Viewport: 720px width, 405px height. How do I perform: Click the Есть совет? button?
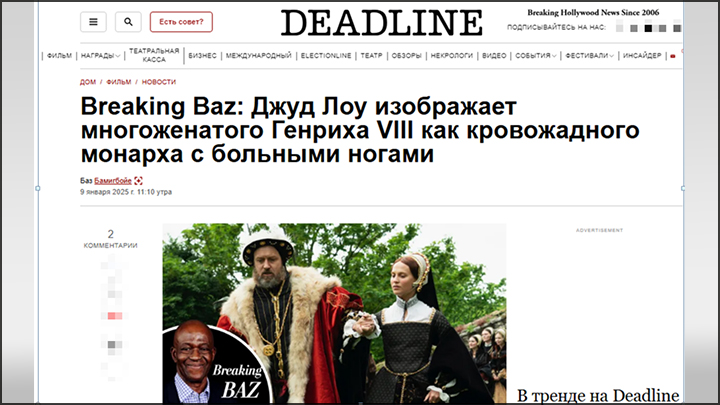[x=181, y=22]
